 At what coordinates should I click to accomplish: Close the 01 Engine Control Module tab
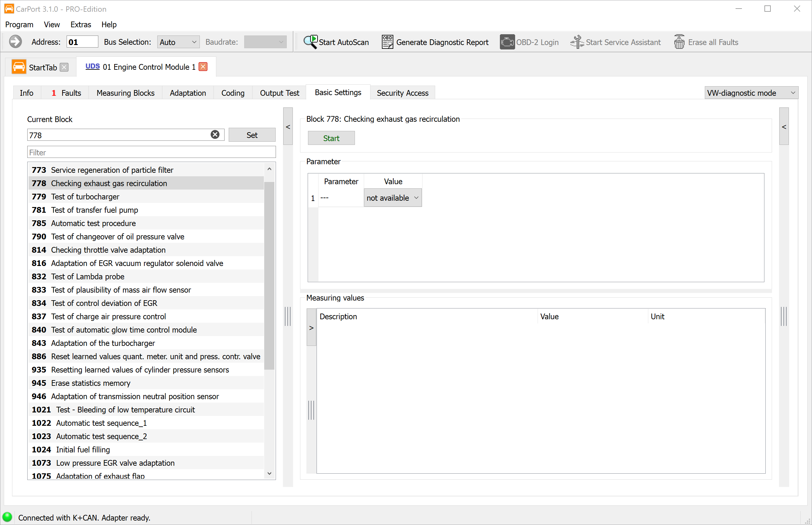pyautogui.click(x=203, y=67)
